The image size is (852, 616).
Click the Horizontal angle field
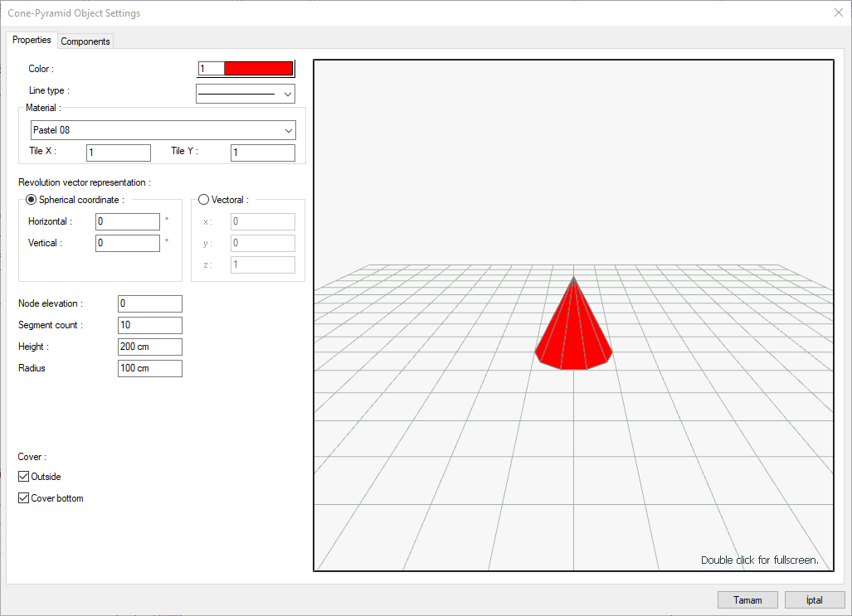click(x=128, y=221)
